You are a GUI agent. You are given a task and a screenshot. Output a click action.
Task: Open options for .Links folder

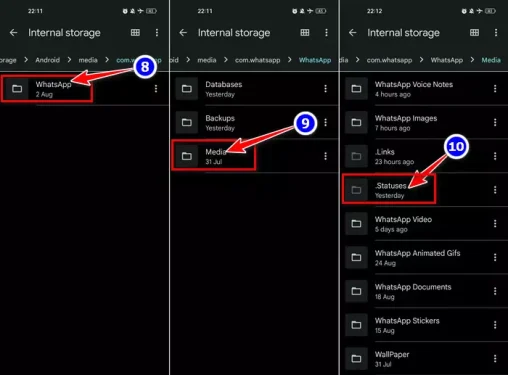(x=495, y=156)
